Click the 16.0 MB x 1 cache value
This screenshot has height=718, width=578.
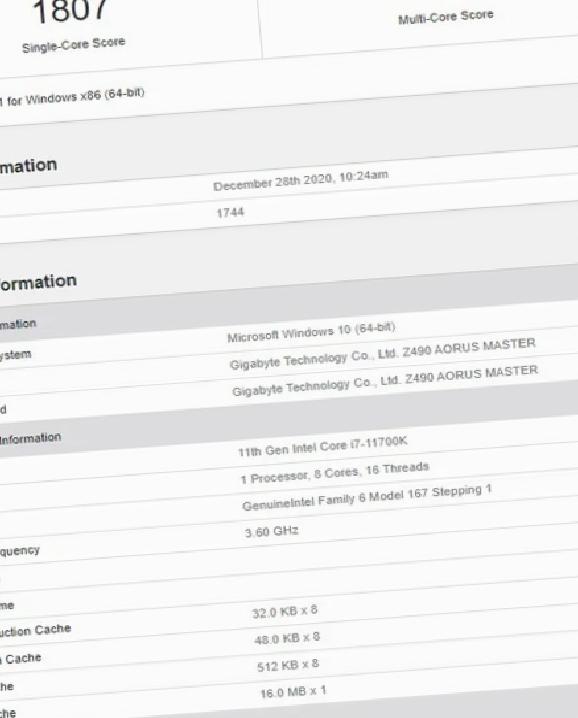[293, 692]
